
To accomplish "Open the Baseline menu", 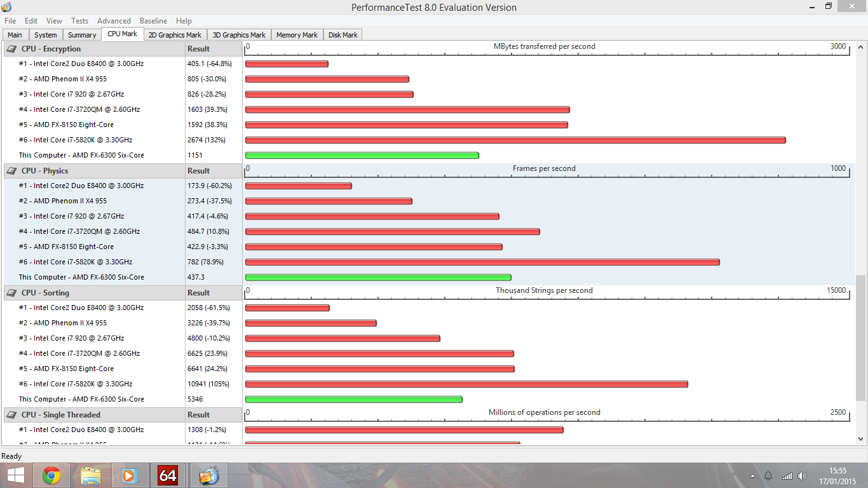I will [153, 21].
